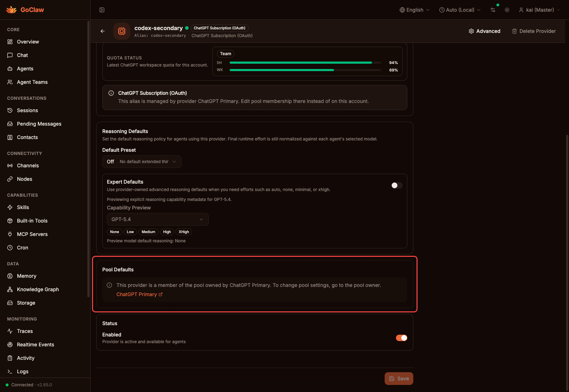The width and height of the screenshot is (569, 392).
Task: Open the GPT-5.4 Capability Preview dropdown
Action: click(x=158, y=219)
